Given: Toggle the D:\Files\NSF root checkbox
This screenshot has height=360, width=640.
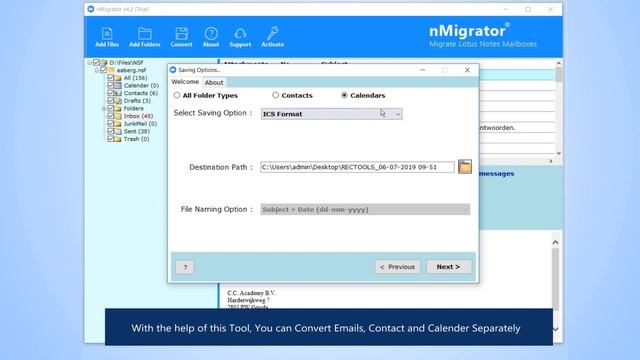Looking at the screenshot, I should (96, 62).
